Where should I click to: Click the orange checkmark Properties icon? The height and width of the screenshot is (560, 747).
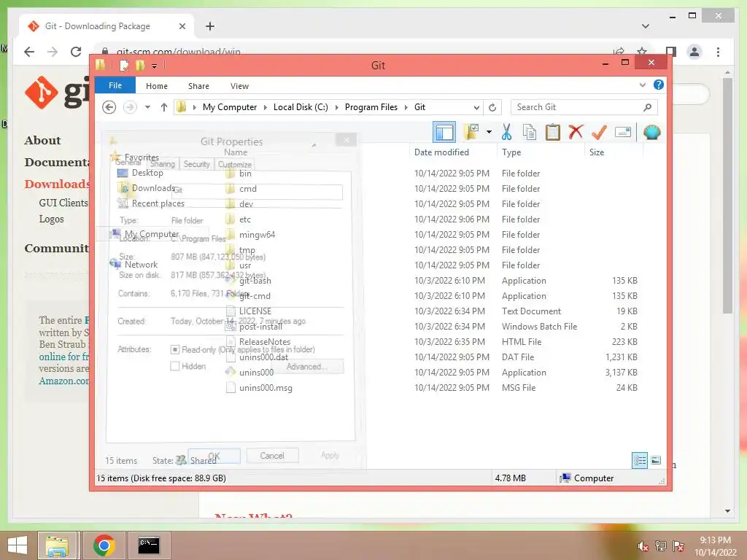pos(599,132)
